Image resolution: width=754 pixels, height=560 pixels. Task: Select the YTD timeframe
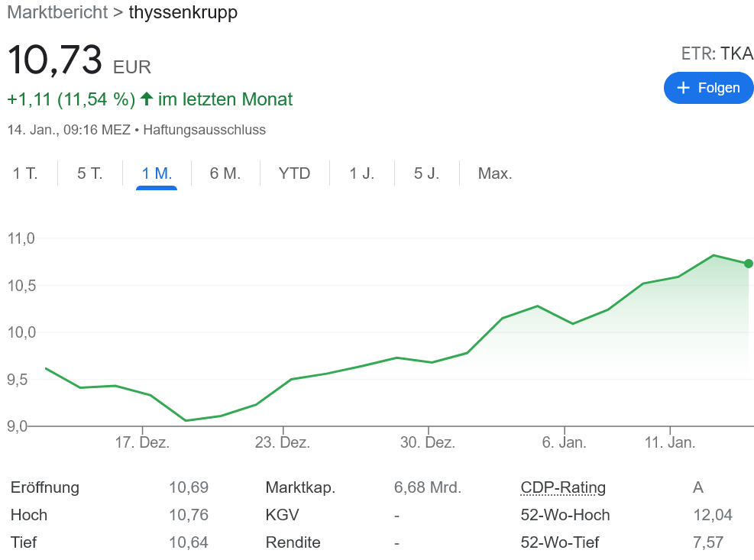click(x=293, y=173)
